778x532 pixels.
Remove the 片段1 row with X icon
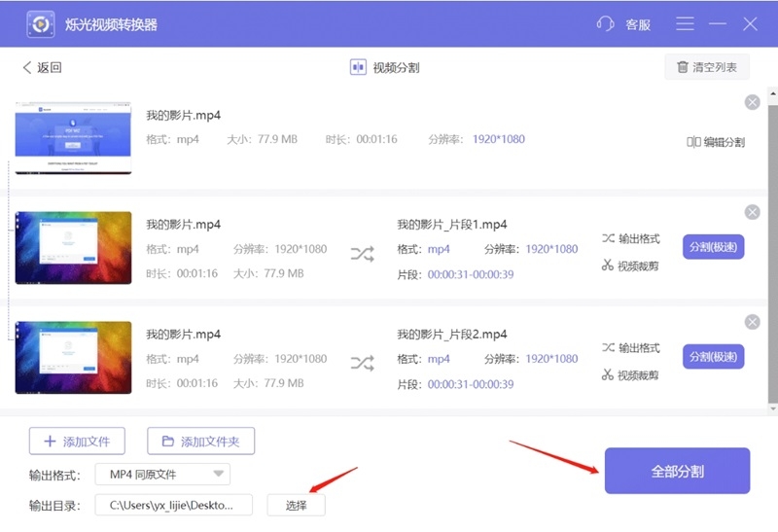point(752,212)
